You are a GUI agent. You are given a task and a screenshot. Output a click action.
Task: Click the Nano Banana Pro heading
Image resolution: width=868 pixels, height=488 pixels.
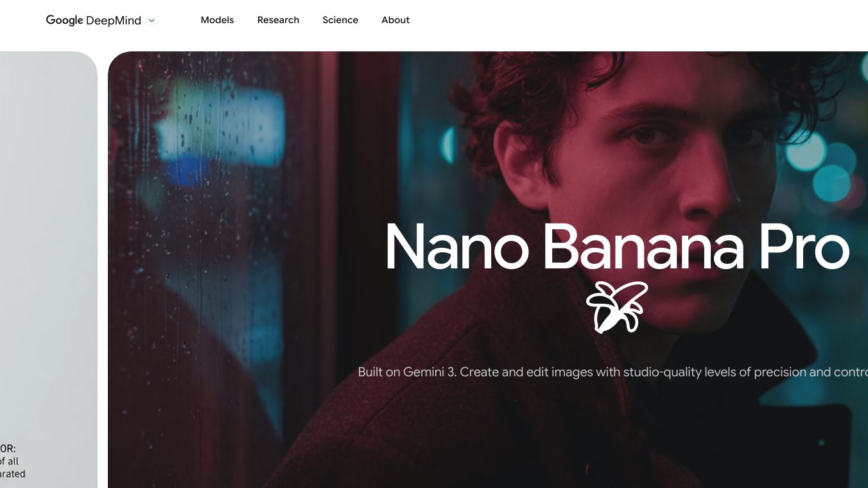(617, 247)
